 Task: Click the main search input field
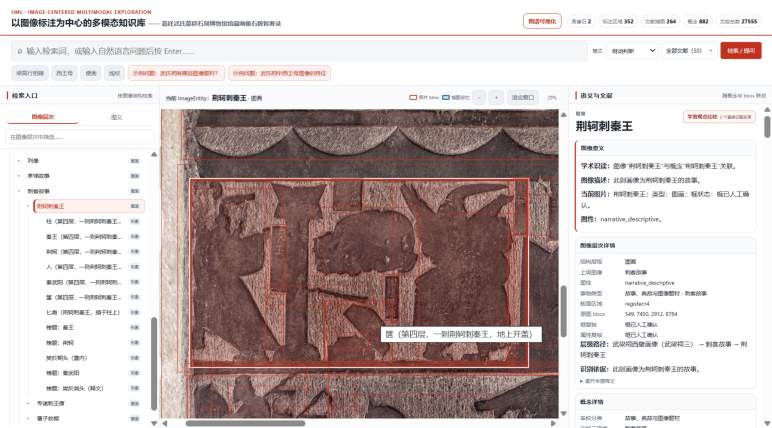[x=299, y=51]
